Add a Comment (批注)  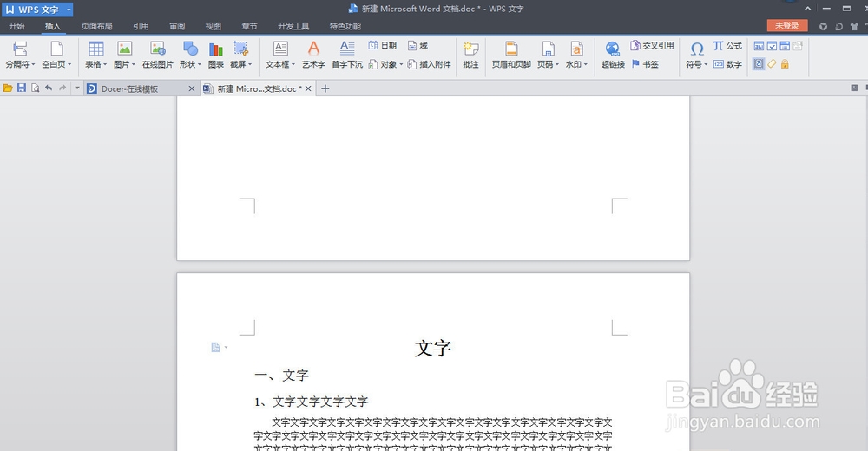coord(471,55)
